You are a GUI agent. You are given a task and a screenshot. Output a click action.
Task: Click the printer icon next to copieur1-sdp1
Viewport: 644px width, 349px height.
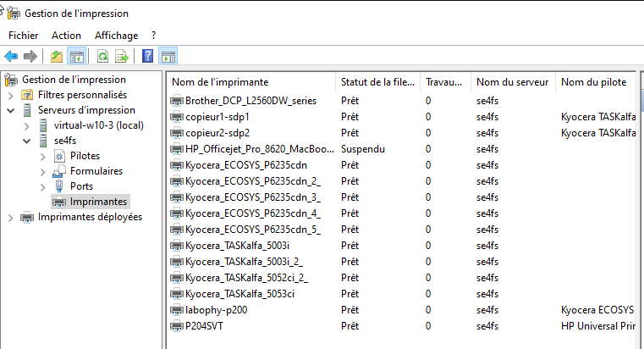point(177,117)
